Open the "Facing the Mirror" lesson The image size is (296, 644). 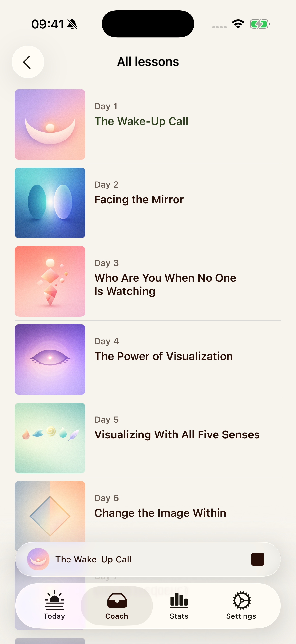click(139, 199)
